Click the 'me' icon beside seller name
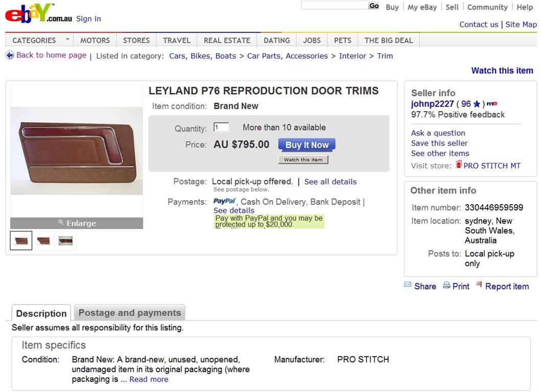This screenshot has width=541, height=392. pos(491,104)
